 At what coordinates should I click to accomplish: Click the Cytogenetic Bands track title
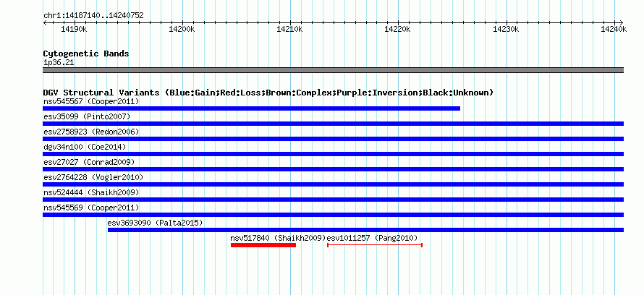coord(86,54)
